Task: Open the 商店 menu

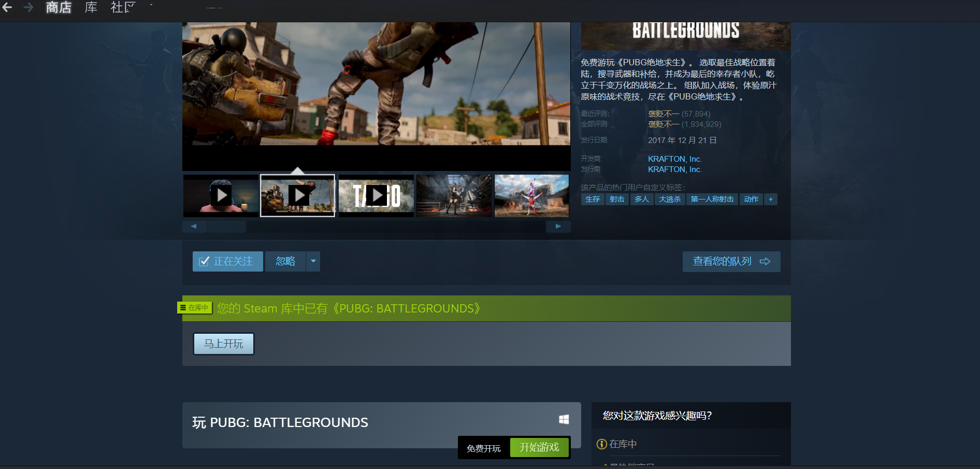Action: [59, 7]
